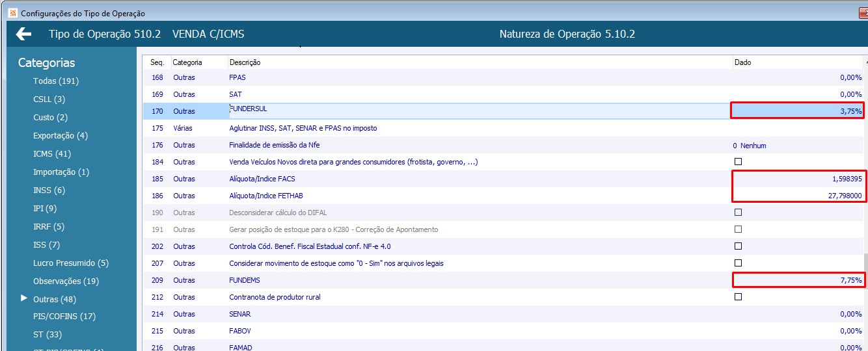This screenshot has width=868, height=351.
Task: Select IPI (9) category
Action: pos(45,209)
